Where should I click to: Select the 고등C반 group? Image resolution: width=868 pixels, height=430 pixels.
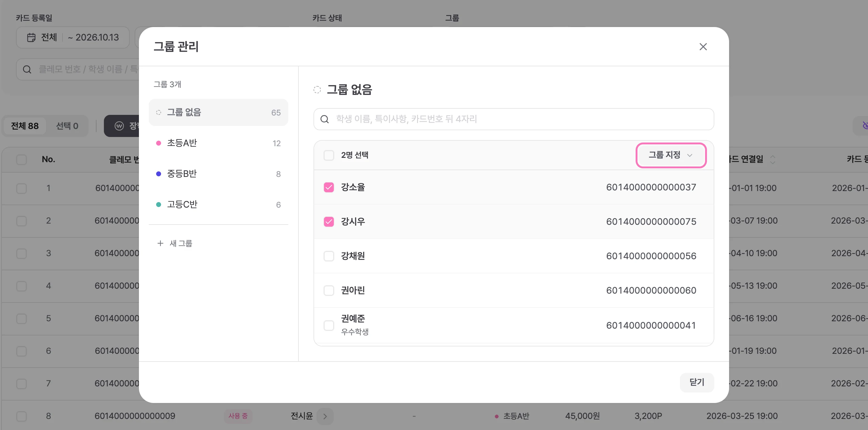click(x=218, y=204)
